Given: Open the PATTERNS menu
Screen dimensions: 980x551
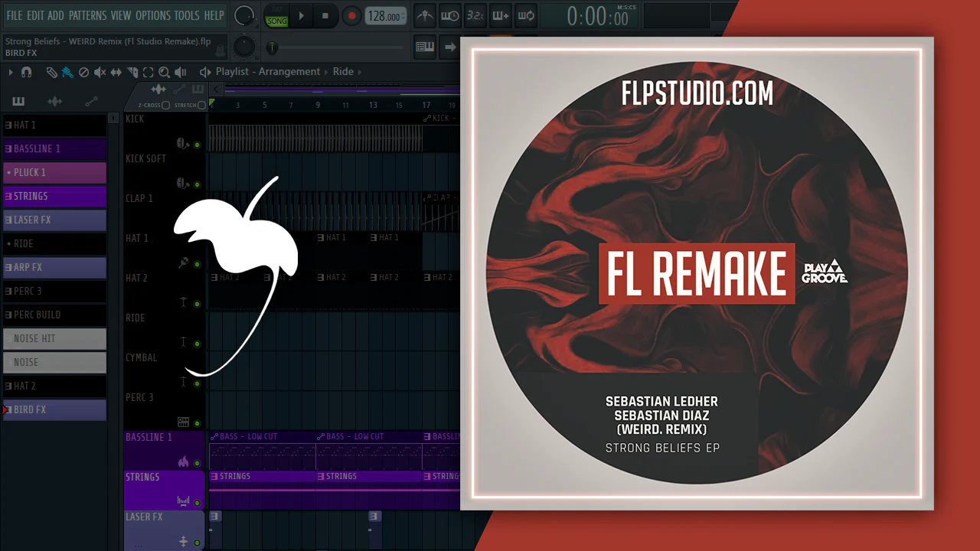Looking at the screenshot, I should coord(87,15).
